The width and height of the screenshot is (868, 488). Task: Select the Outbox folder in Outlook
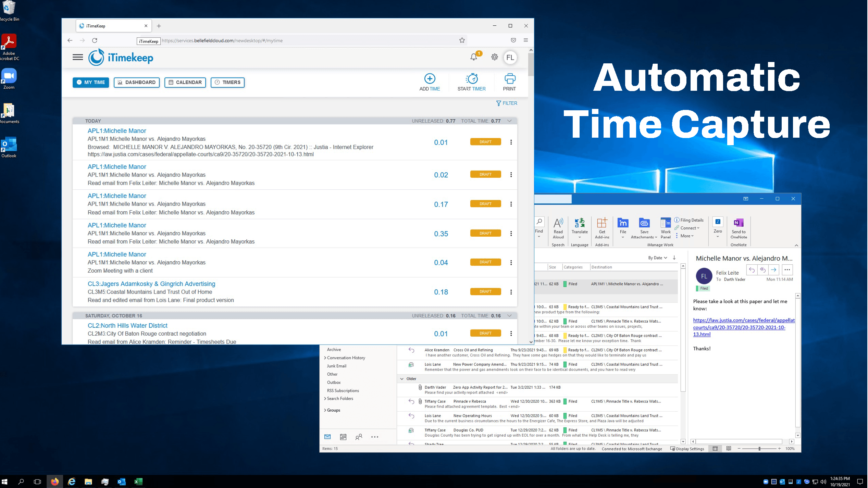[x=334, y=383]
